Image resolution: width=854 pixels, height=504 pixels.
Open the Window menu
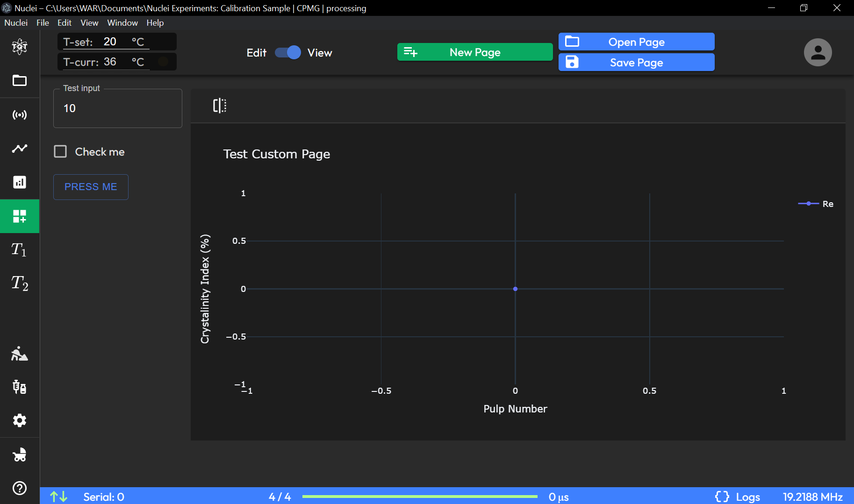click(x=122, y=22)
